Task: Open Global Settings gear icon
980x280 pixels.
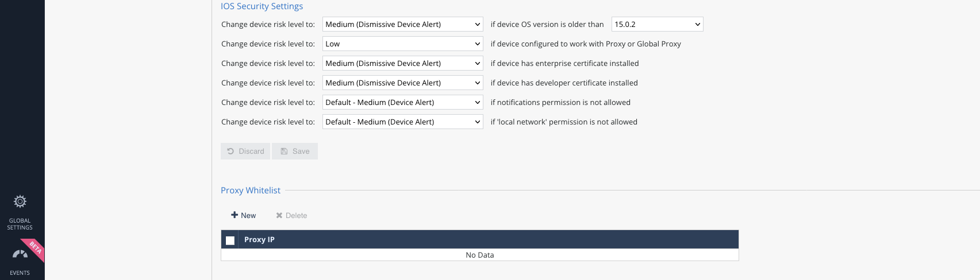Action: click(x=20, y=201)
